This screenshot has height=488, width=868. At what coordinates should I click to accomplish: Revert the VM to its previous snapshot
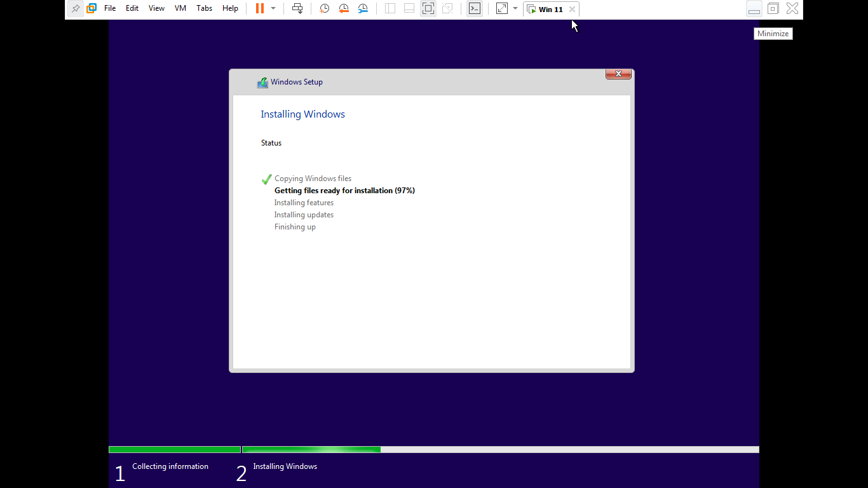pos(344,9)
